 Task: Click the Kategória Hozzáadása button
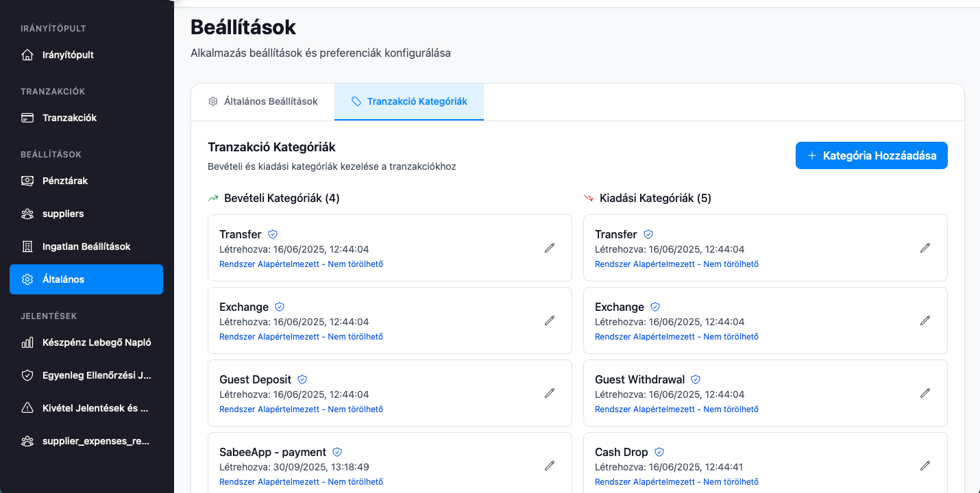coord(871,155)
